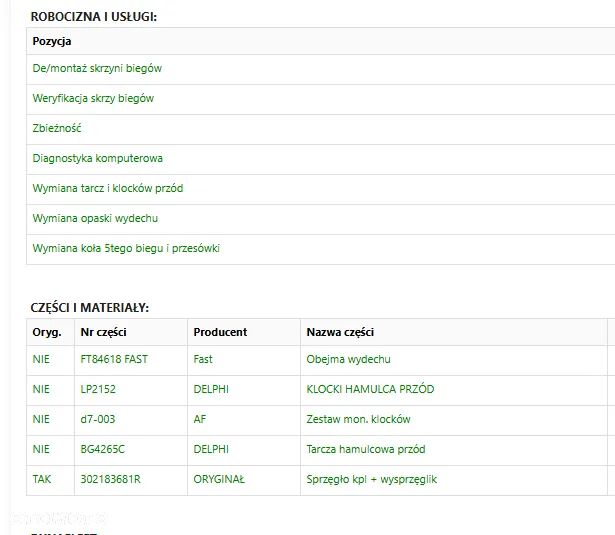Select part number FT84618 FAST

coord(114,359)
